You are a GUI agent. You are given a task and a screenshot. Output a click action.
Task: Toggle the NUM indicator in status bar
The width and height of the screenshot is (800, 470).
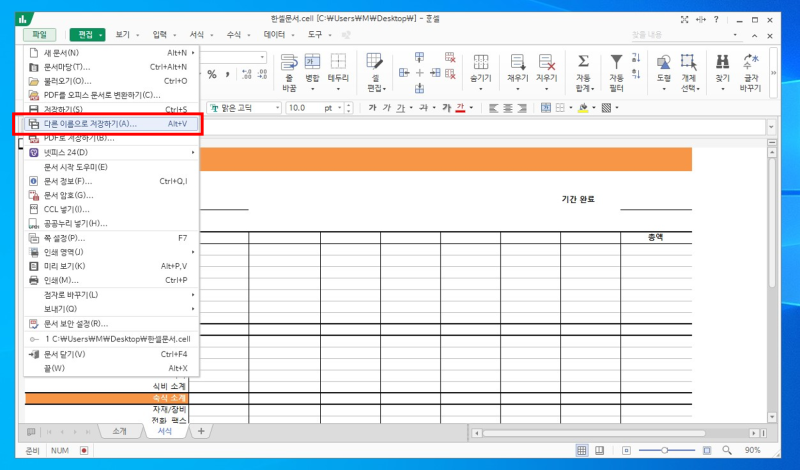60,450
